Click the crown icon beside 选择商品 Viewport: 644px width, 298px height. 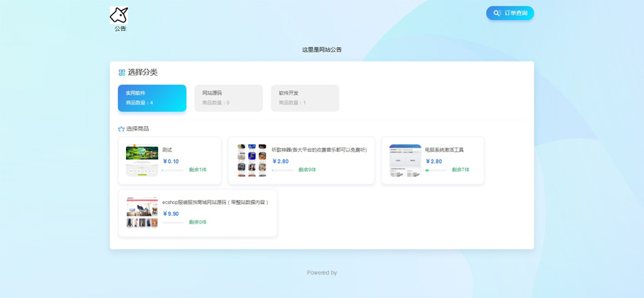click(122, 129)
